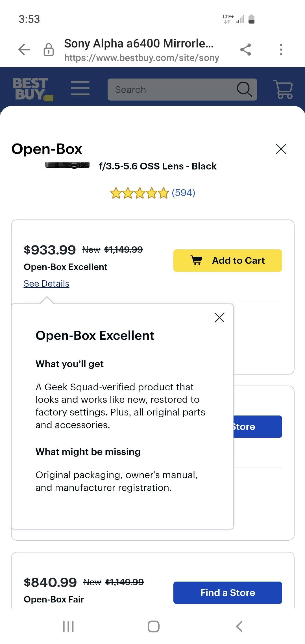The width and height of the screenshot is (305, 644).
Task: Go to Best Buy home logo
Action: click(x=32, y=89)
